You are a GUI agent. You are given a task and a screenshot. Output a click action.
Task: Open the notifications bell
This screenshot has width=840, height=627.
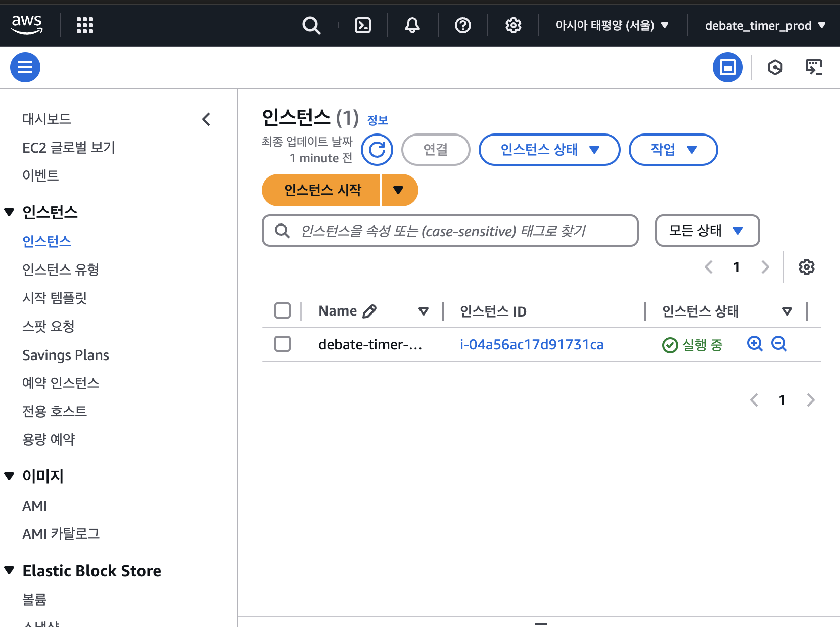point(412,25)
